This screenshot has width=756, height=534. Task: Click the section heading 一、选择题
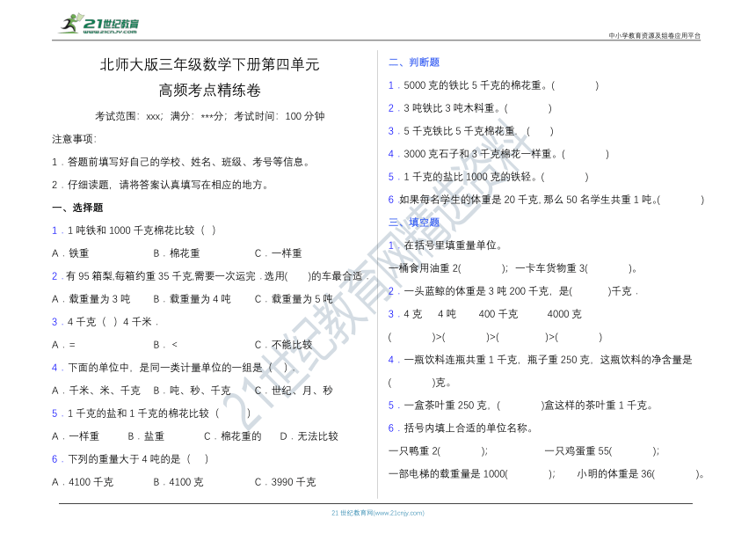(77, 208)
